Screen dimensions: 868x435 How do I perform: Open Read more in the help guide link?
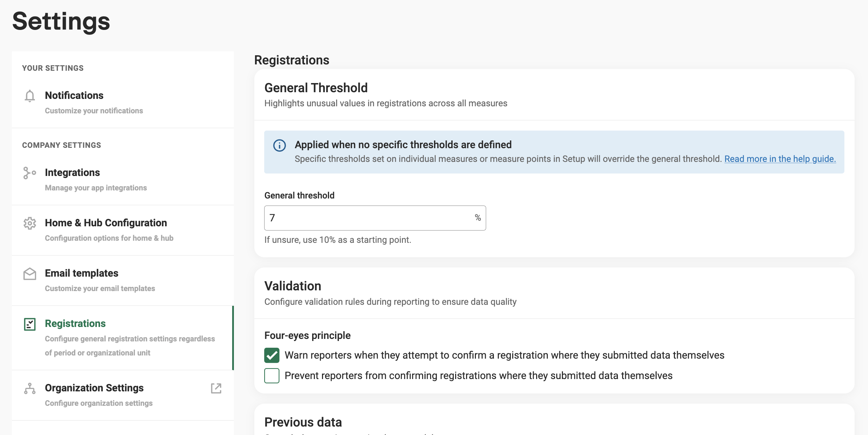point(780,159)
